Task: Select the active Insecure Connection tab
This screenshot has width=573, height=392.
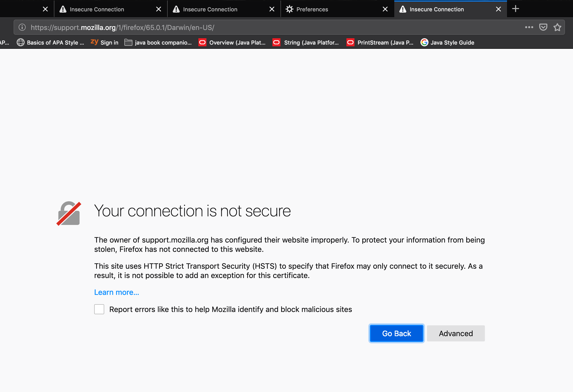Action: click(450, 9)
